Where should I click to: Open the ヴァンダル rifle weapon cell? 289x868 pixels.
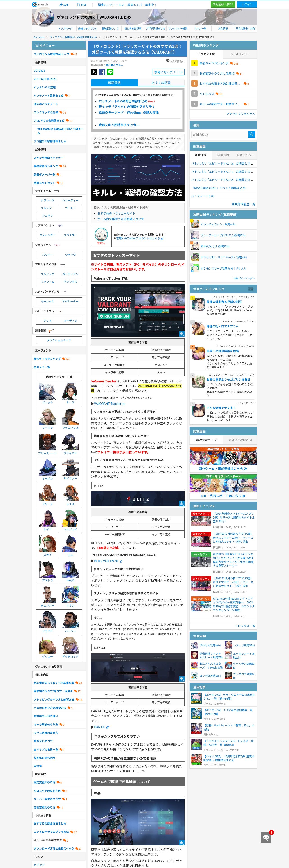pos(70,282)
